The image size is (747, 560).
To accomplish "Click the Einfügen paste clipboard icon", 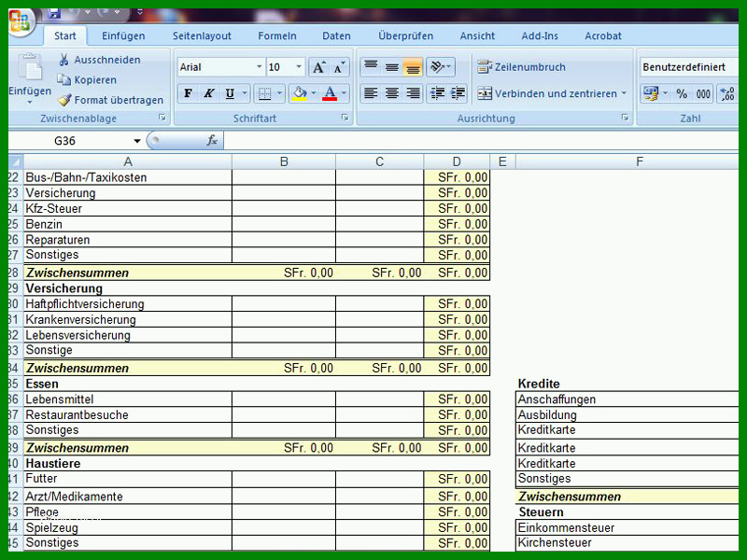I will 31,66.
